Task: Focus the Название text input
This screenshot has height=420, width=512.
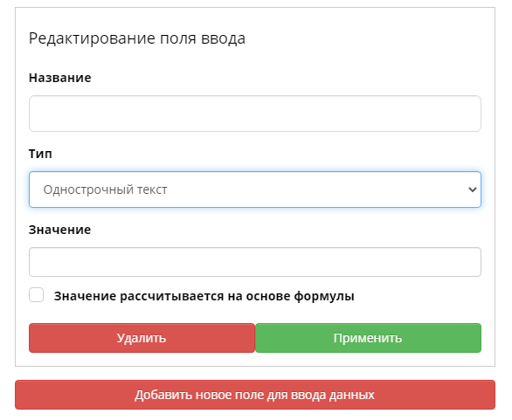Action: tap(255, 114)
